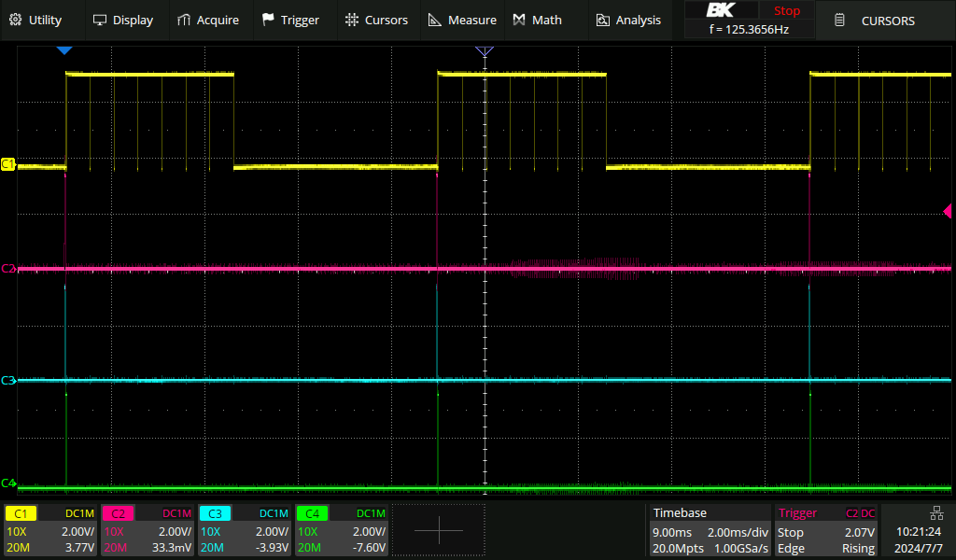The width and height of the screenshot is (956, 560).
Task: Click the C3 10X probe attenuation label
Action: pos(210,532)
